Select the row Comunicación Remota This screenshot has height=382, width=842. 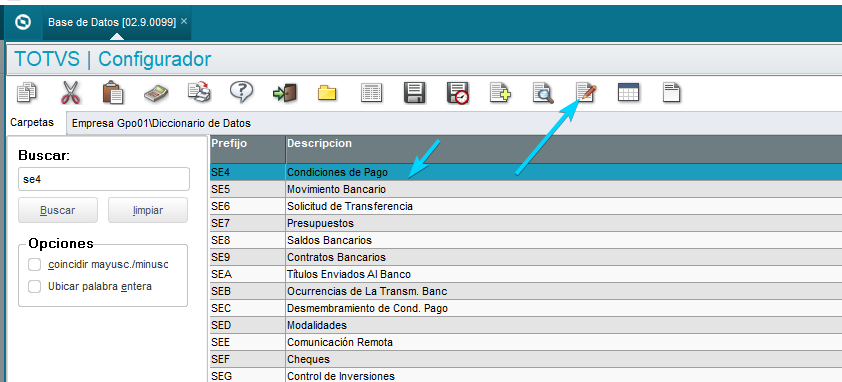click(x=526, y=342)
